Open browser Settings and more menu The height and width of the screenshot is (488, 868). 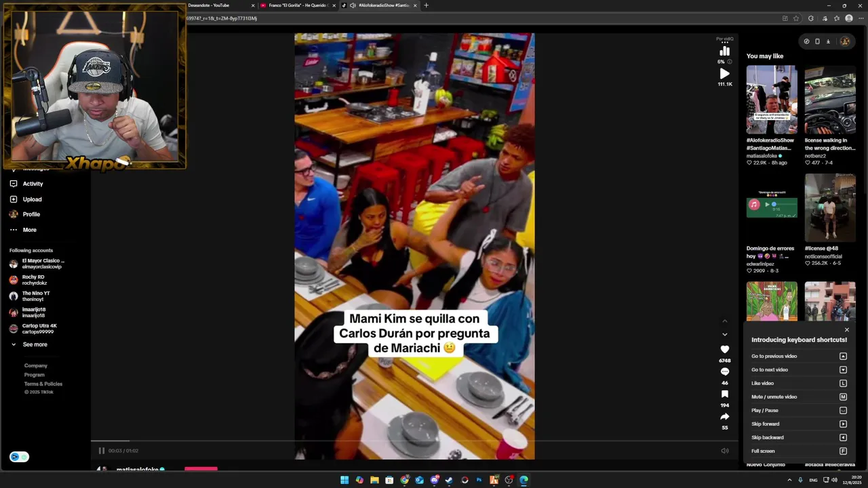pyautogui.click(x=860, y=18)
